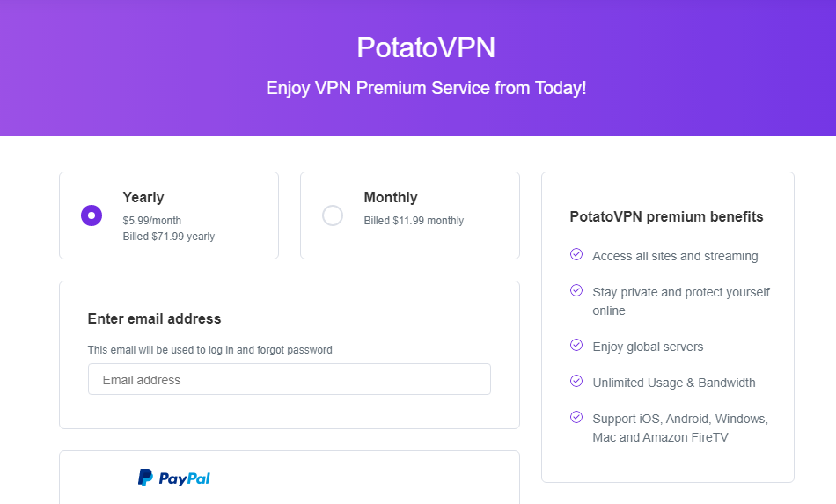Image resolution: width=836 pixels, height=504 pixels.
Task: Choose the Monthly plan card heading
Action: click(x=391, y=198)
